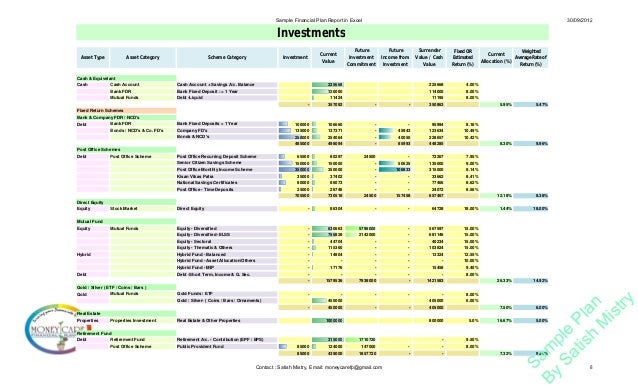Click the Investment column header
This screenshot has height=388, width=638.
tap(295, 57)
